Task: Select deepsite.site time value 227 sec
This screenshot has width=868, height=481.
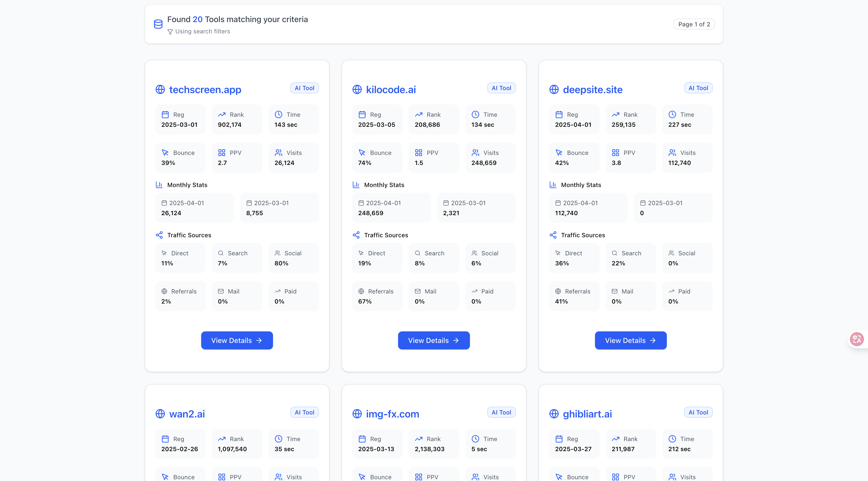Action: [x=680, y=125]
